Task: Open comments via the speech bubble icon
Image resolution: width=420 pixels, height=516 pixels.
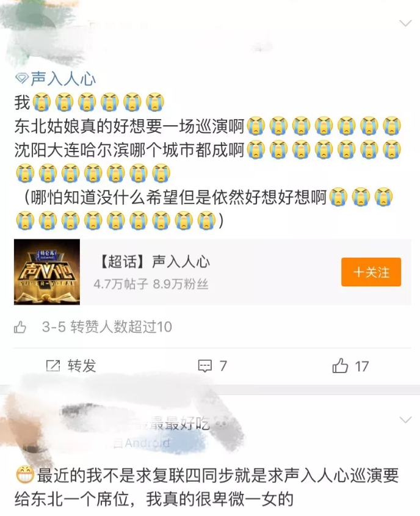Action: [205, 366]
